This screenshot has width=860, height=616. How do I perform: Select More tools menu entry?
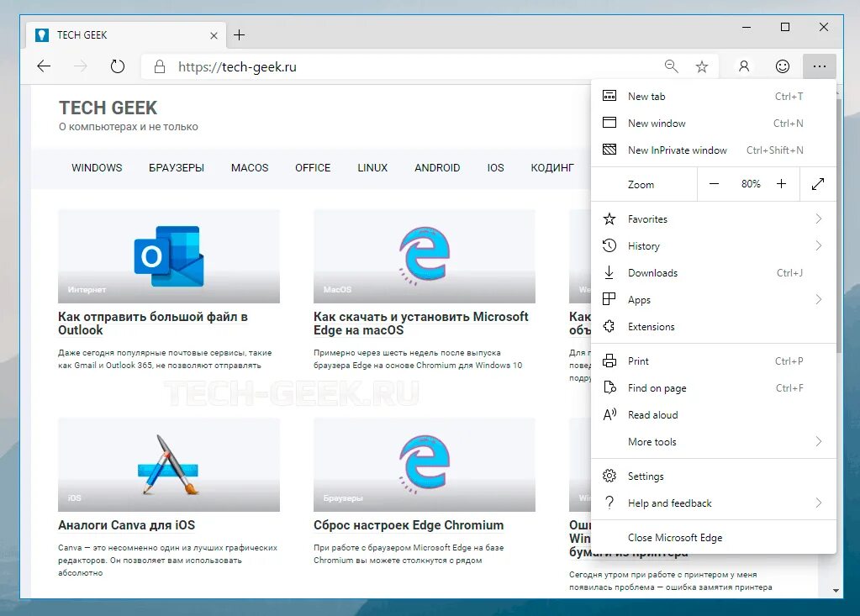pos(714,442)
